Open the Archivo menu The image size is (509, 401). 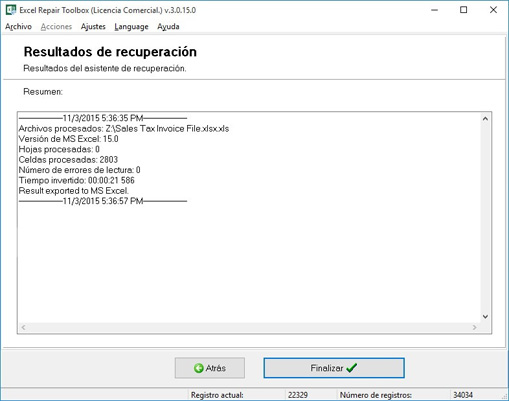pos(18,27)
